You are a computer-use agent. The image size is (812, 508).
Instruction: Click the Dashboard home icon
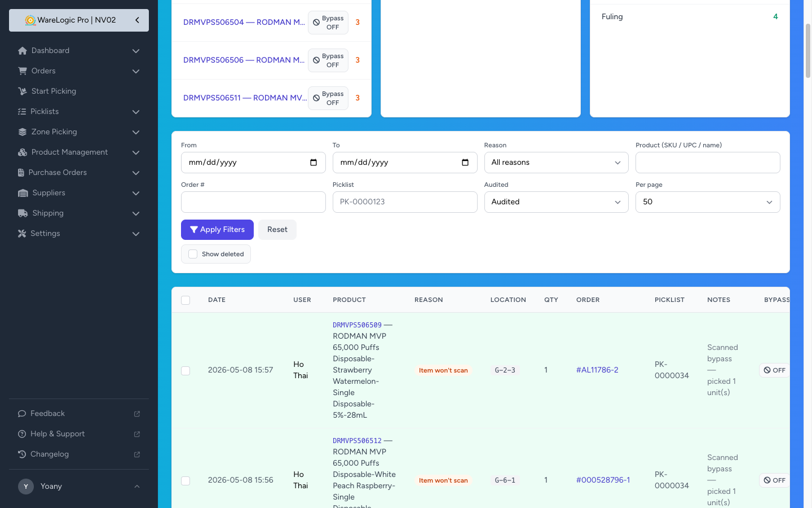coord(23,51)
